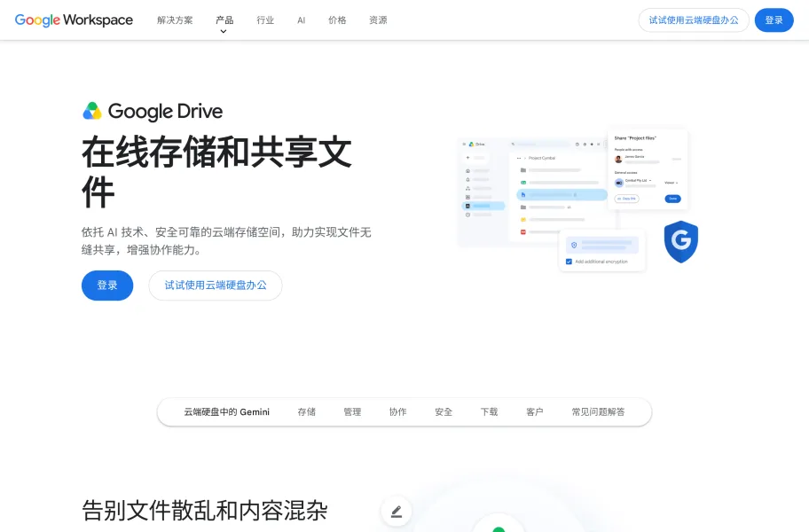
Task: Expand the chevron under 产品
Action: 224,31
